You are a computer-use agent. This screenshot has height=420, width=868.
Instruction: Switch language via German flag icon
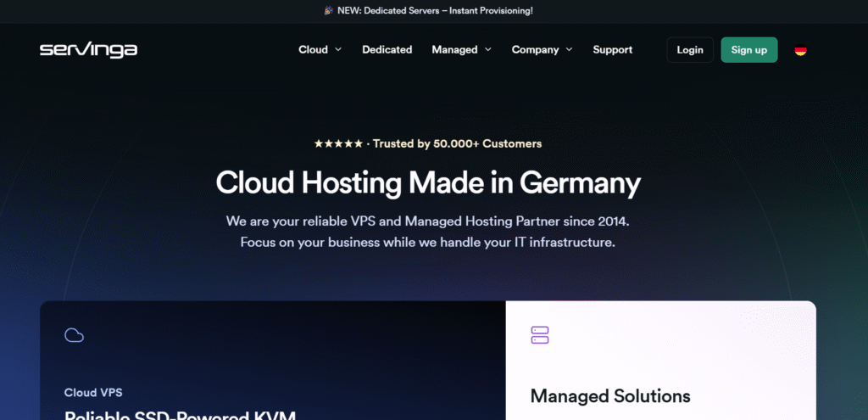click(800, 50)
